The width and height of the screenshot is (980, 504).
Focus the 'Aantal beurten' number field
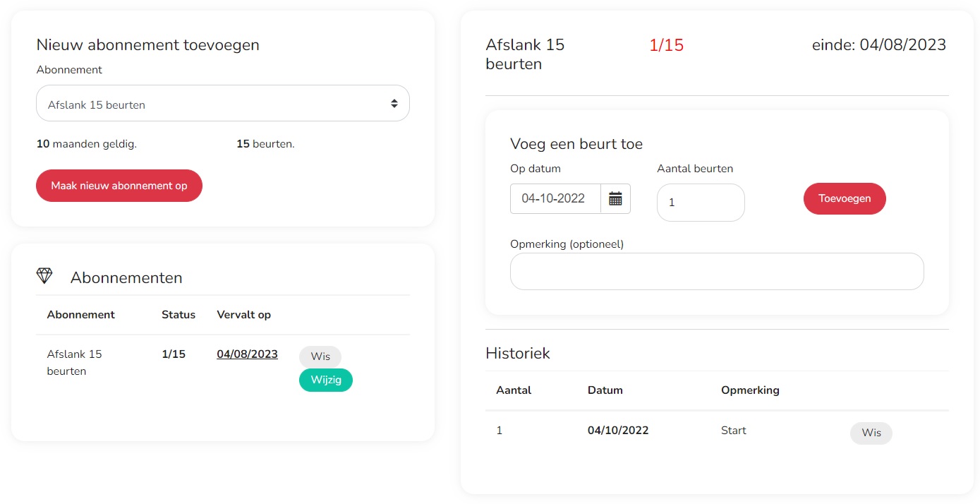tap(700, 203)
